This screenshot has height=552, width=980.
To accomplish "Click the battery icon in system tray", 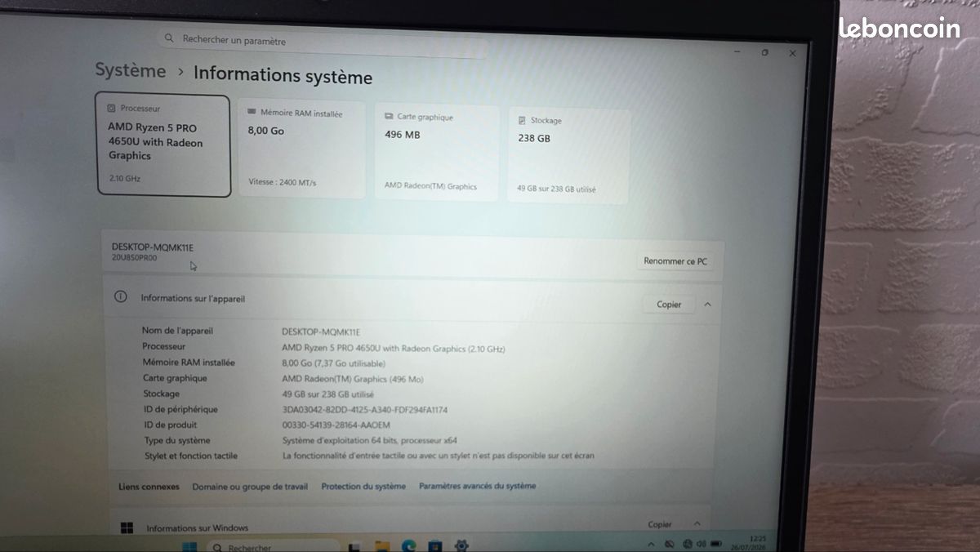I will pyautogui.click(x=717, y=544).
